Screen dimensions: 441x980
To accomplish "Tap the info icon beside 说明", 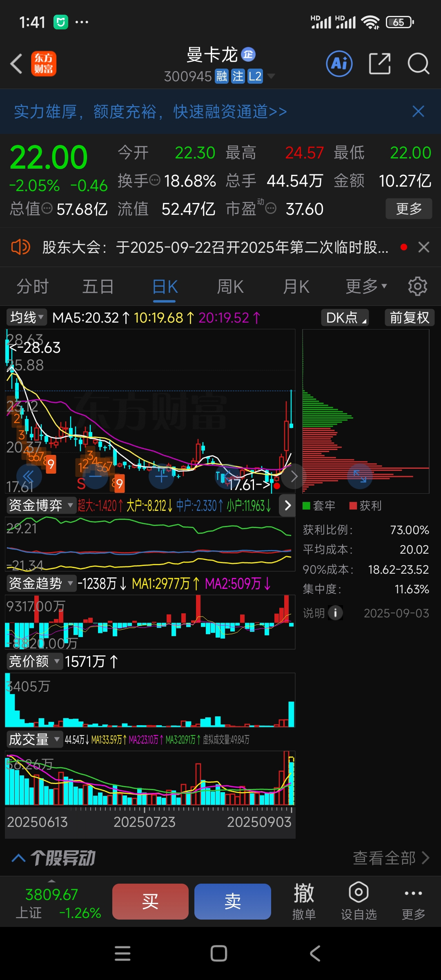I will (x=335, y=612).
